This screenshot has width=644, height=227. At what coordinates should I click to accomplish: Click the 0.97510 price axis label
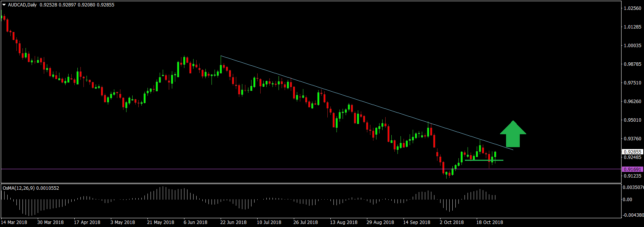(632, 83)
